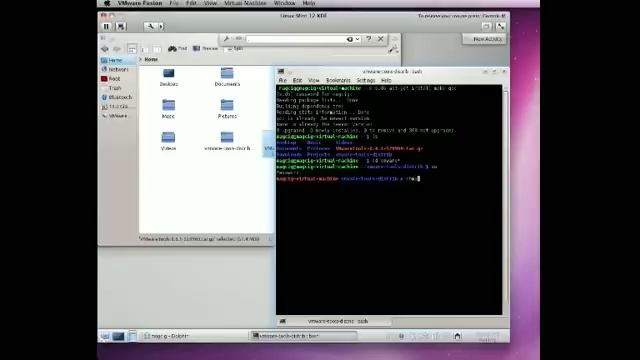
Task: Select the Videos folder icon
Action: click(x=168, y=141)
